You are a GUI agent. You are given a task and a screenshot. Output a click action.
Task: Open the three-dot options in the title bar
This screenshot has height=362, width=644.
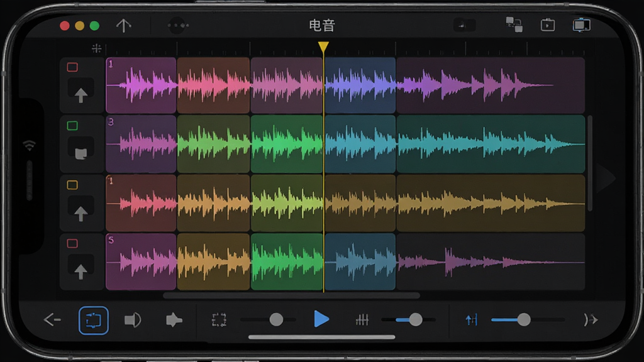178,25
